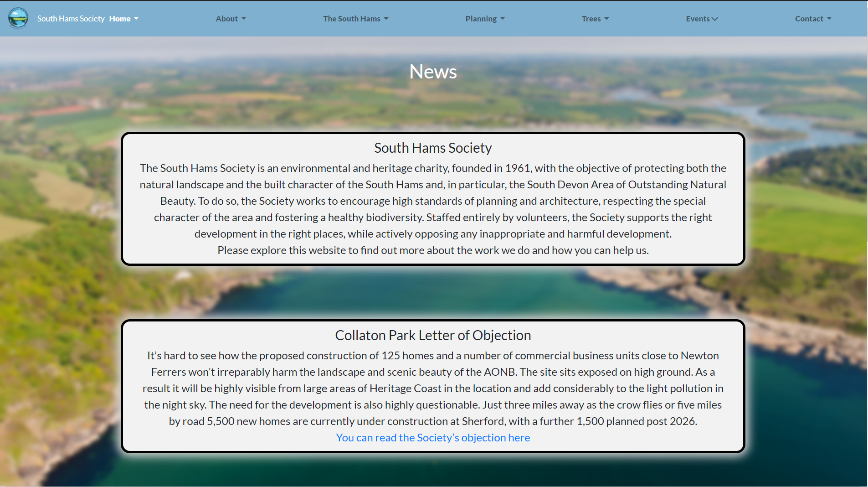The image size is (868, 487).
Task: Open the Planning dropdown menu
Action: click(485, 19)
